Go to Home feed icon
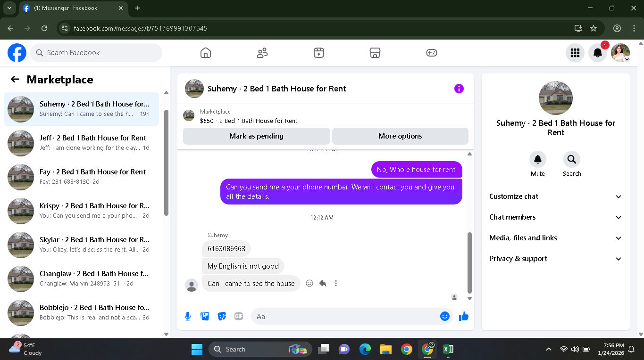The height and width of the screenshot is (360, 644). 206,53
